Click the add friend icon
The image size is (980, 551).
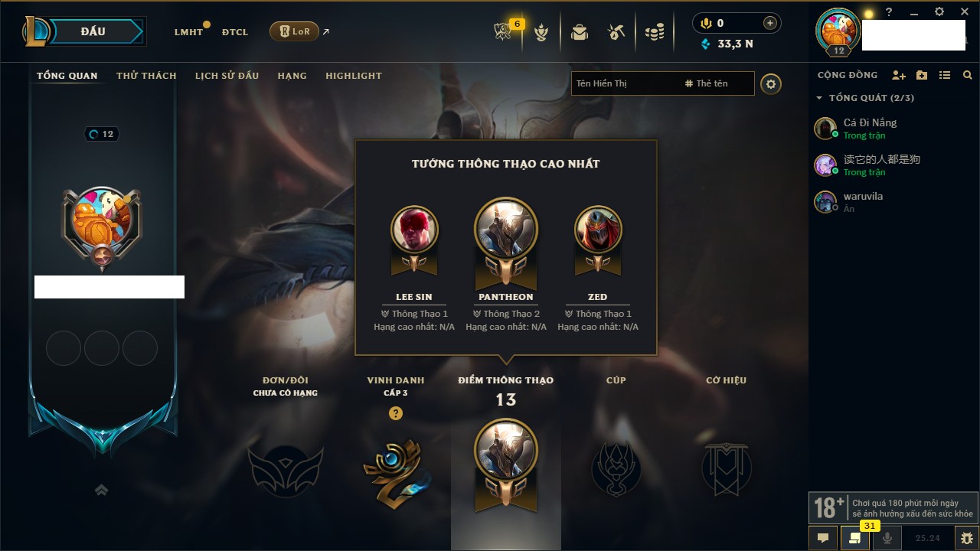pyautogui.click(x=899, y=75)
